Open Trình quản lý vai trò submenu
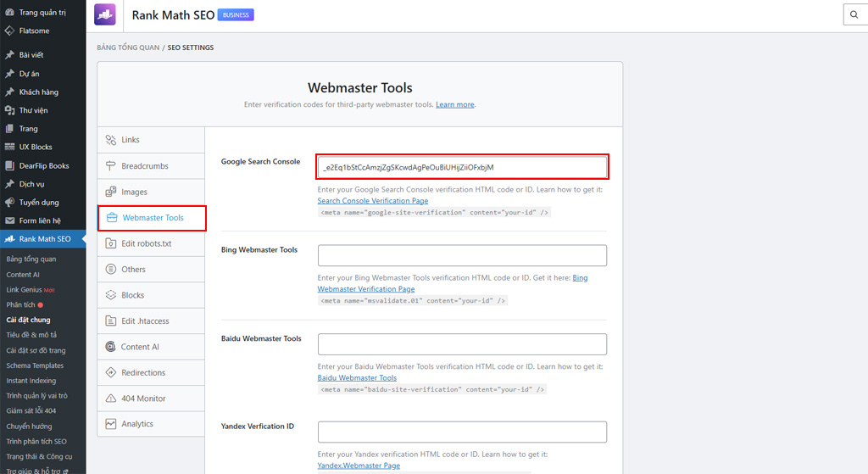 pos(36,396)
